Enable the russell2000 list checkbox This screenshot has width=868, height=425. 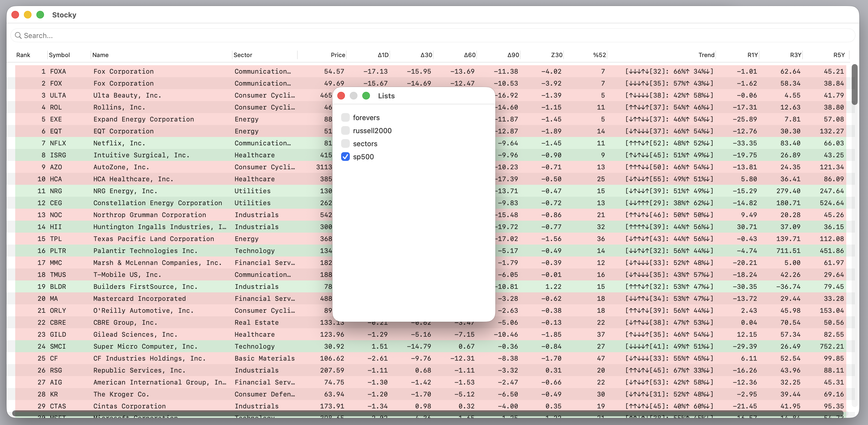point(345,130)
